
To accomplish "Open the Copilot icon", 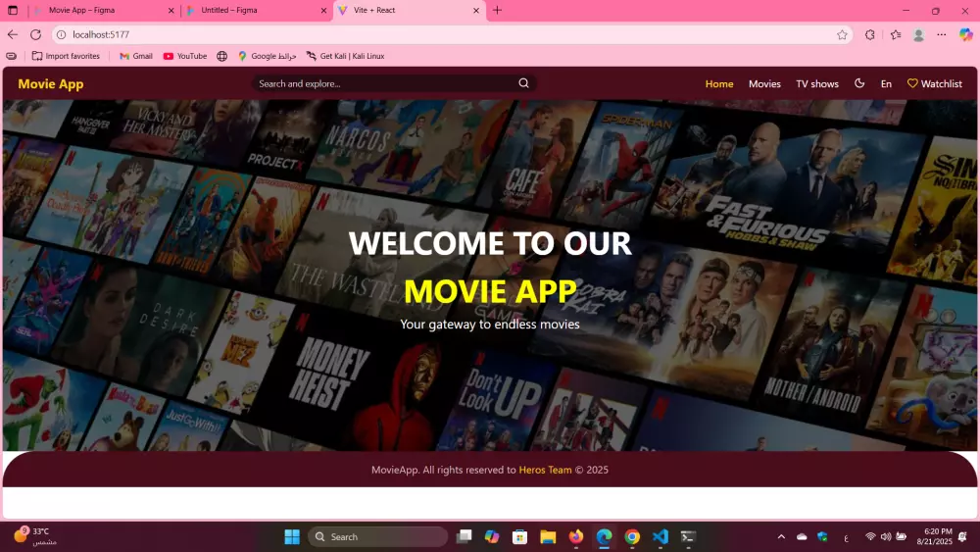I will (966, 34).
